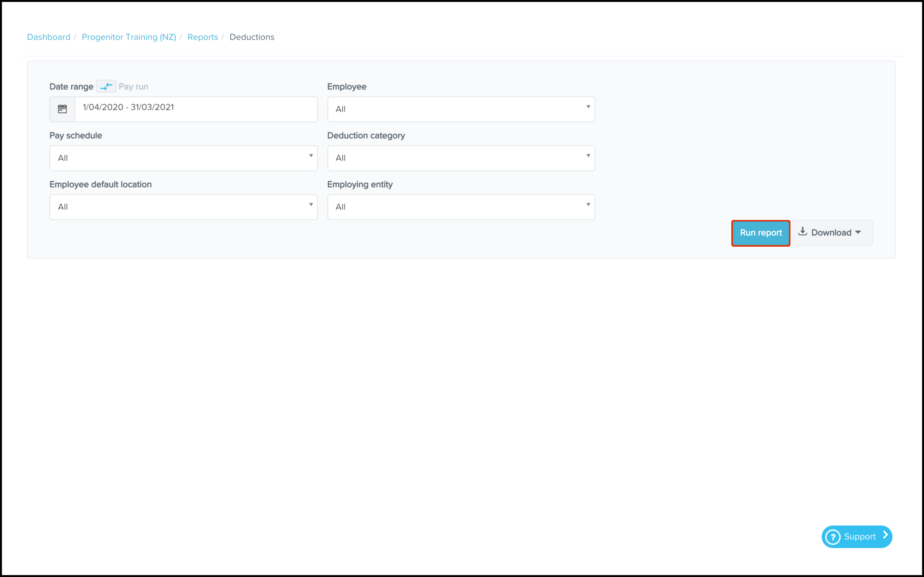Image resolution: width=924 pixels, height=577 pixels.
Task: Click the Support question mark icon
Action: pos(833,537)
